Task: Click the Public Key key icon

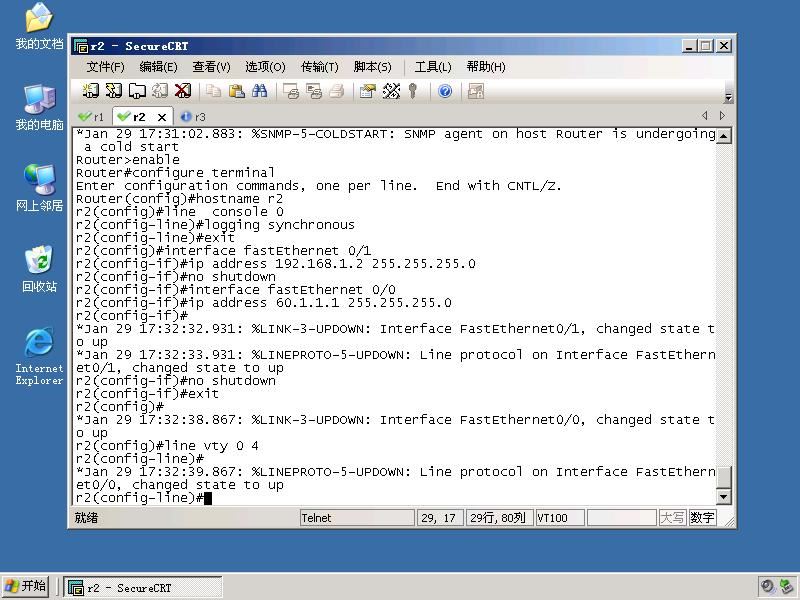Action: pyautogui.click(x=413, y=91)
